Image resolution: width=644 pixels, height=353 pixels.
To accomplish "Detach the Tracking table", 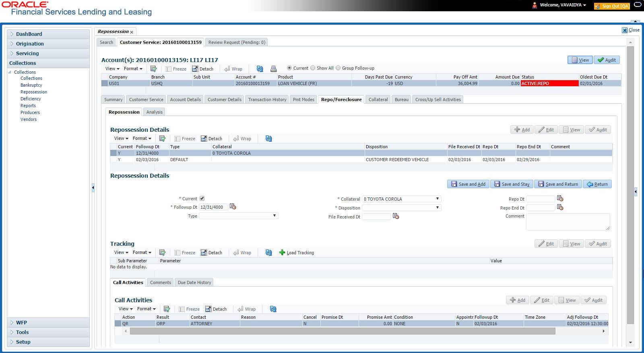I will pyautogui.click(x=211, y=253).
